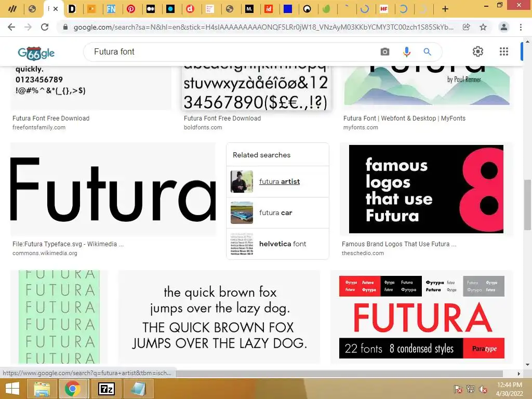532x399 pixels.
Task: Open 'Famous Brand Logos That Use Futura' link
Action: [399, 244]
